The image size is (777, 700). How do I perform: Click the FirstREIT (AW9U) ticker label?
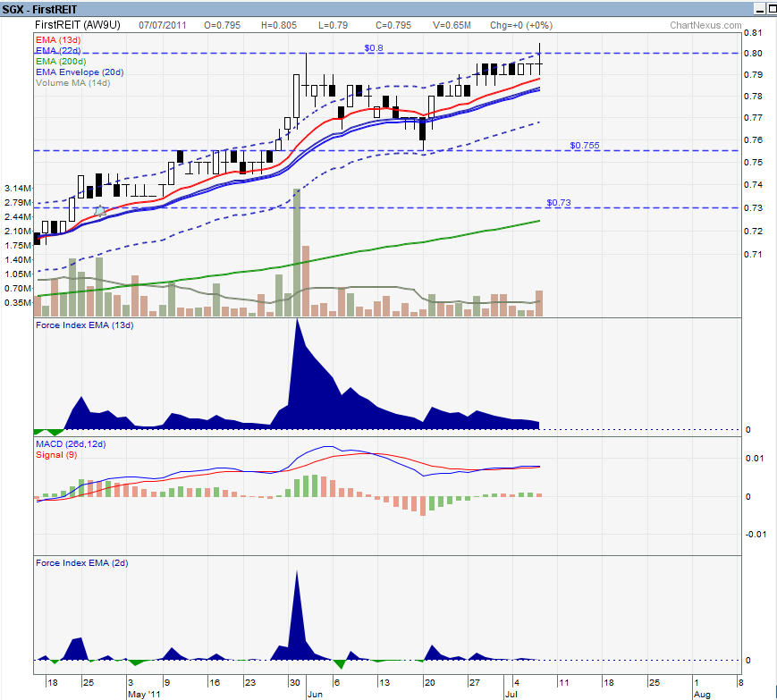78,25
